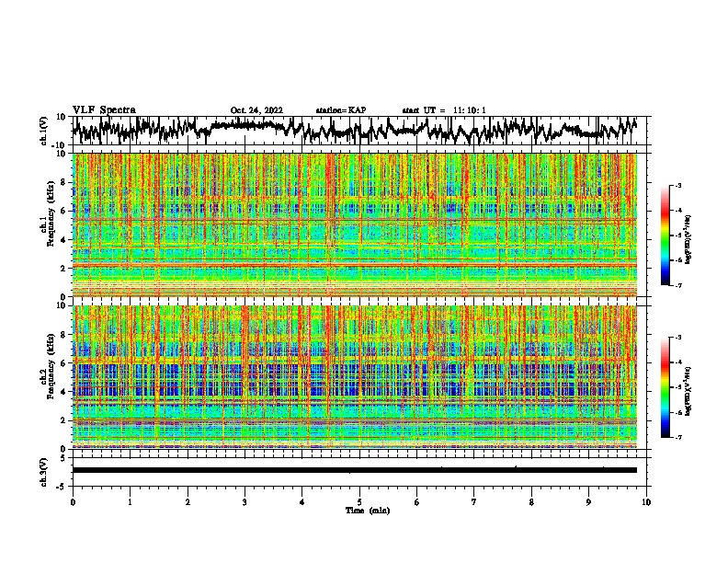Select the date text "Oct. 24, 2022"
The height and width of the screenshot is (563, 728).
(256, 110)
